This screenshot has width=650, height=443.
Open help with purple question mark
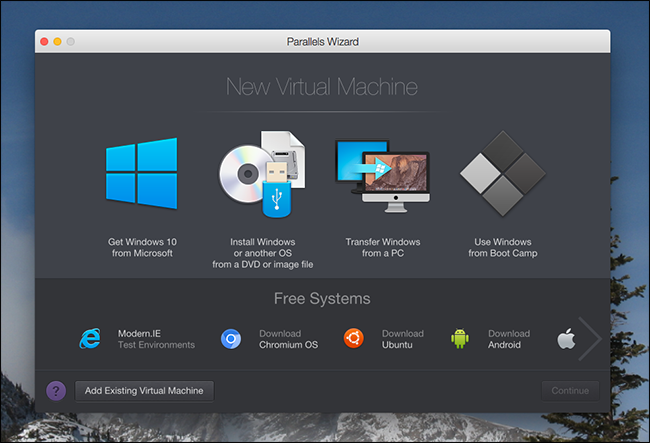[x=56, y=391]
